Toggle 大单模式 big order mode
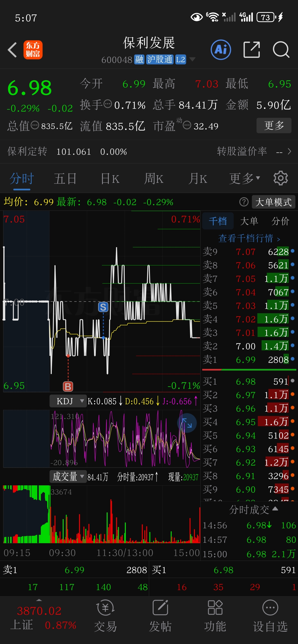The width and height of the screenshot is (298, 644). coord(273,202)
